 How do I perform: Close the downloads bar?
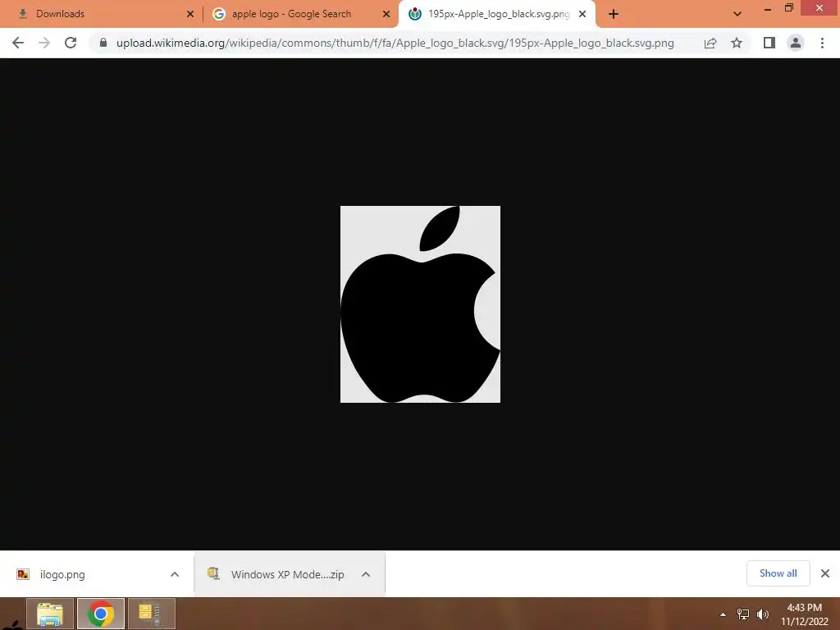click(x=825, y=573)
